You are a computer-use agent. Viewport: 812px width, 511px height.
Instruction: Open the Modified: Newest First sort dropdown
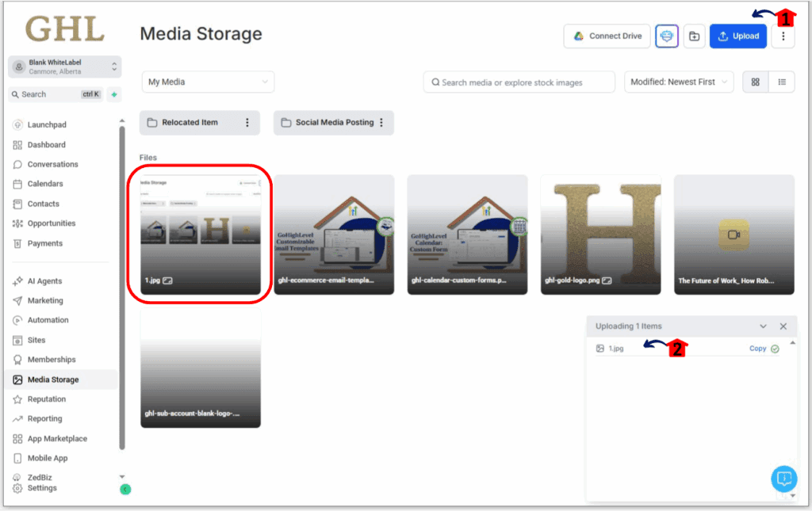point(679,82)
